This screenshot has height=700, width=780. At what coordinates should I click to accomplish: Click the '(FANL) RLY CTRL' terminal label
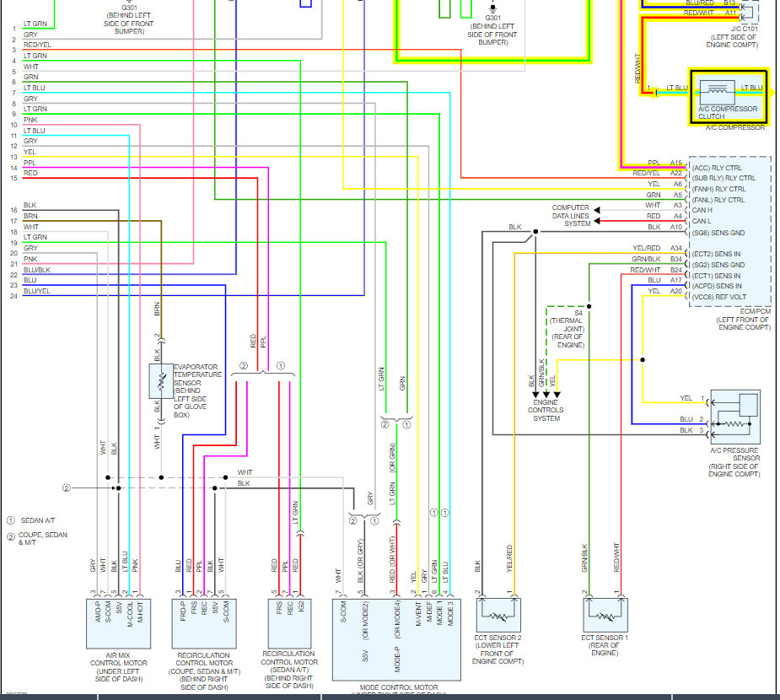coord(718,200)
